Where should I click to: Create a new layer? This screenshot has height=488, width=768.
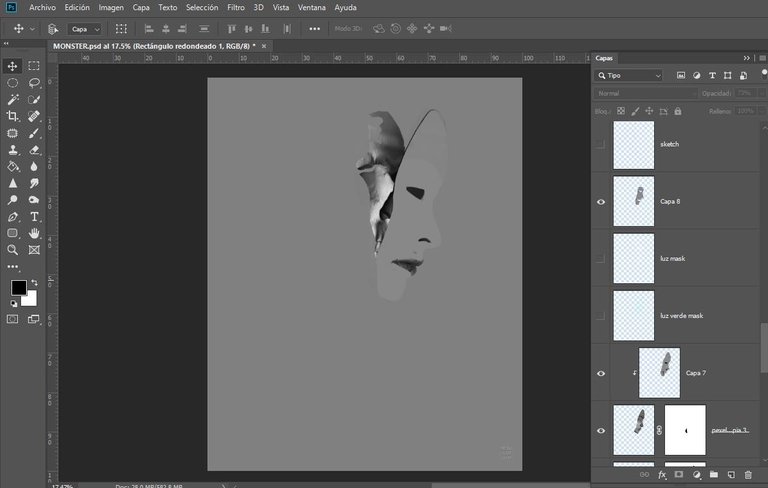[x=731, y=474]
